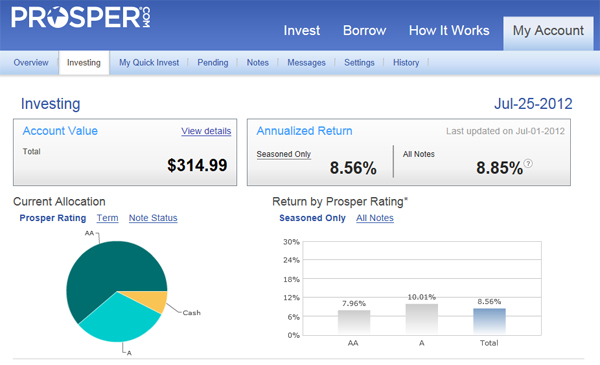Click the Annualized Return heading

304,131
